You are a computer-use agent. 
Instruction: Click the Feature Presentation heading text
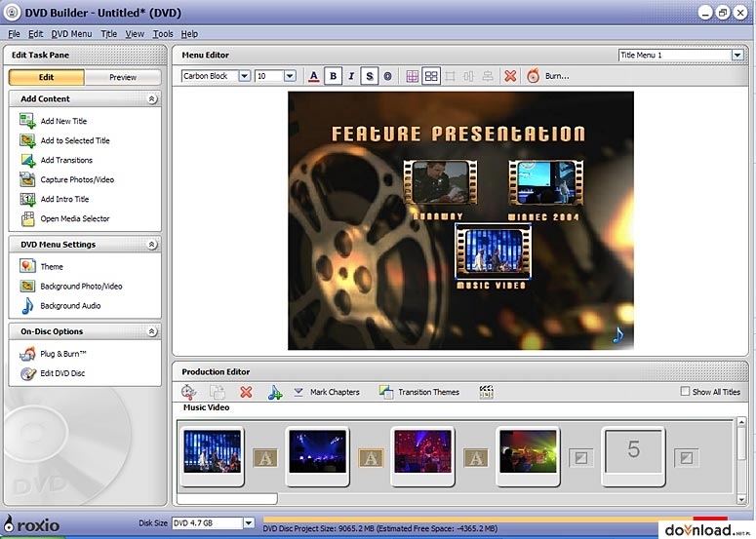[x=458, y=134]
